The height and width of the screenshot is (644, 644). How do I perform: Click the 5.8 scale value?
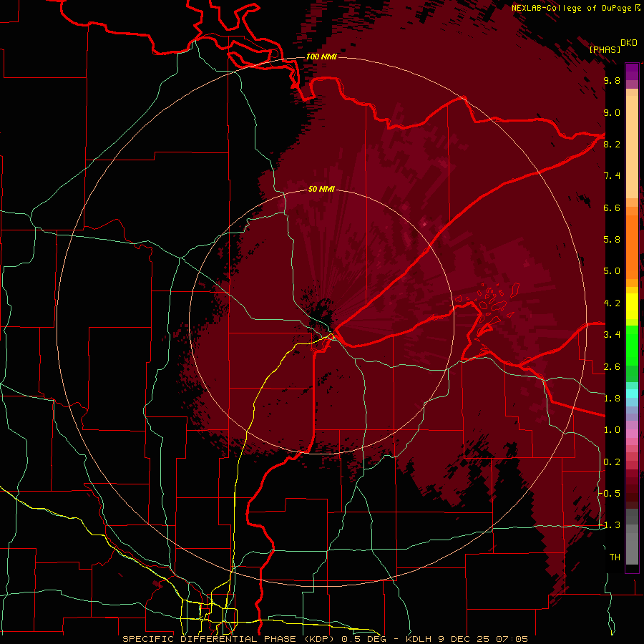tap(612, 240)
